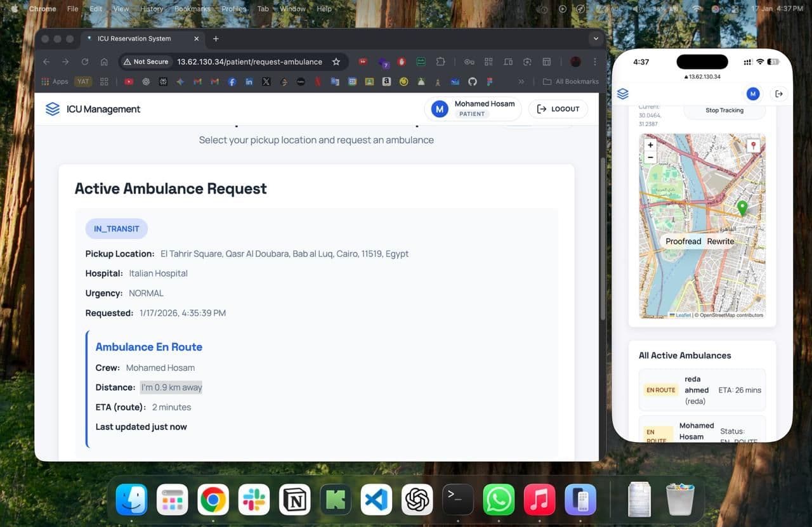Switch to the ICU Reservation System tab

tap(134, 39)
